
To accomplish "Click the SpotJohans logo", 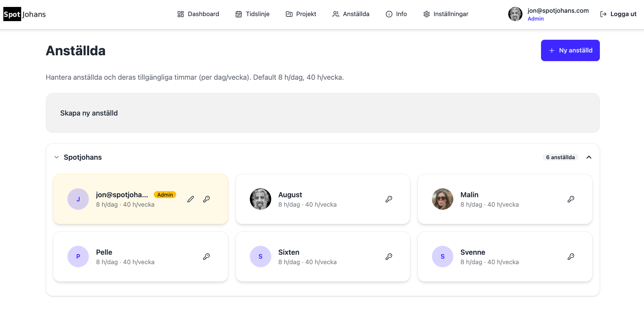I will (24, 14).
